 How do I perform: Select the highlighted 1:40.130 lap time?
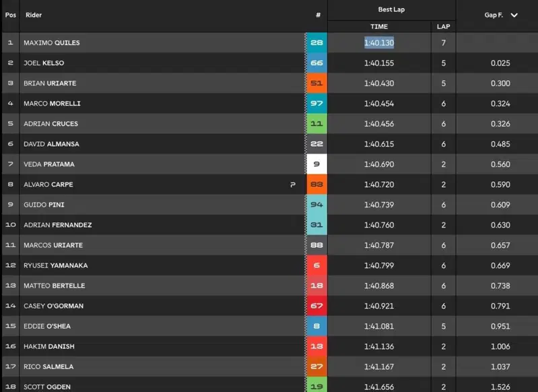379,42
